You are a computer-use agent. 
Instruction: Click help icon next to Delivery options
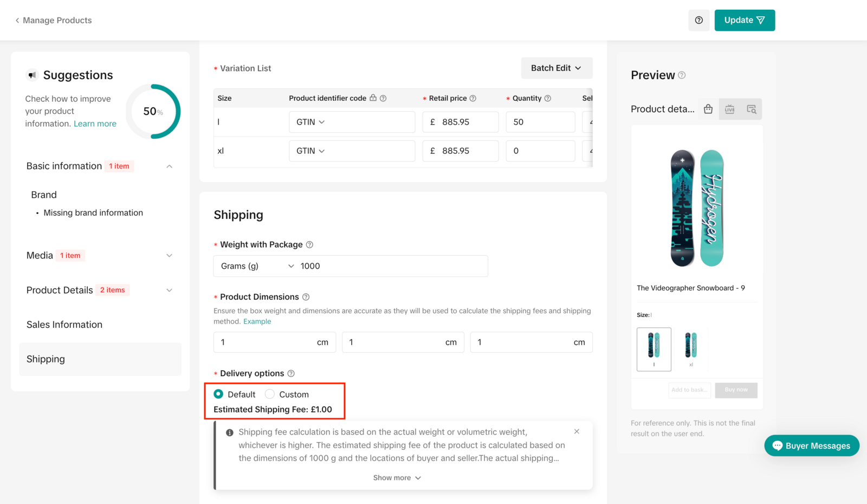(x=291, y=373)
